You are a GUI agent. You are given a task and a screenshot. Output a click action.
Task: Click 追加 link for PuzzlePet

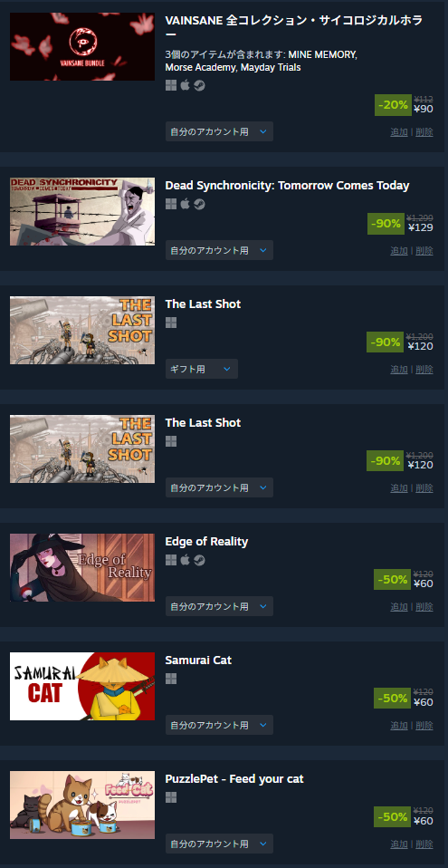[x=399, y=844]
